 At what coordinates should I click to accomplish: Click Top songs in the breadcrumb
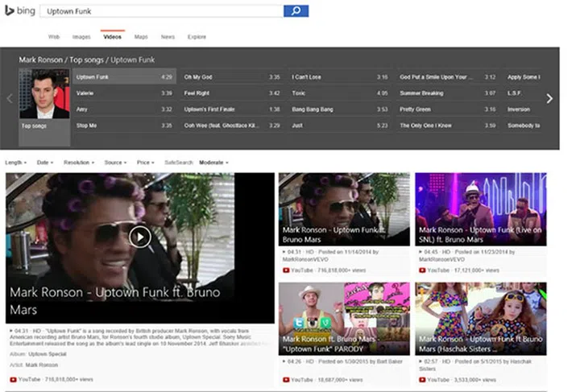coord(86,60)
